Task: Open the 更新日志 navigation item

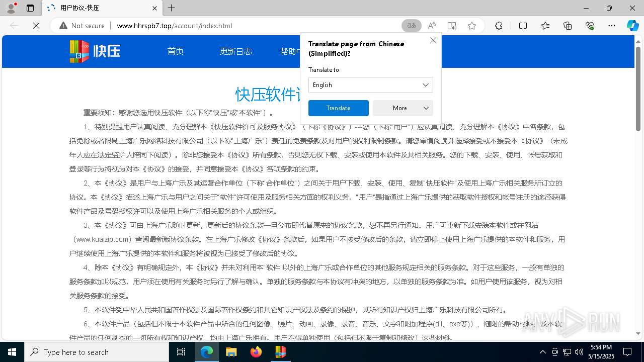Action: 236,51
